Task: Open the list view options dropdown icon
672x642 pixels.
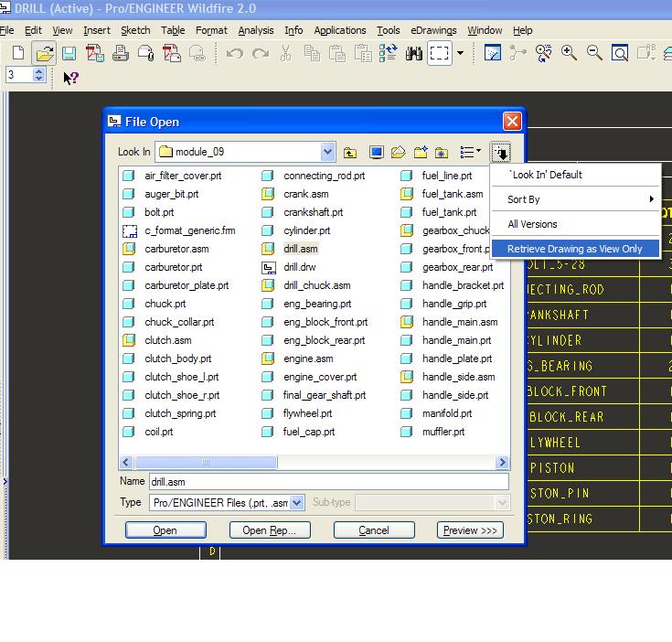Action: click(x=470, y=152)
